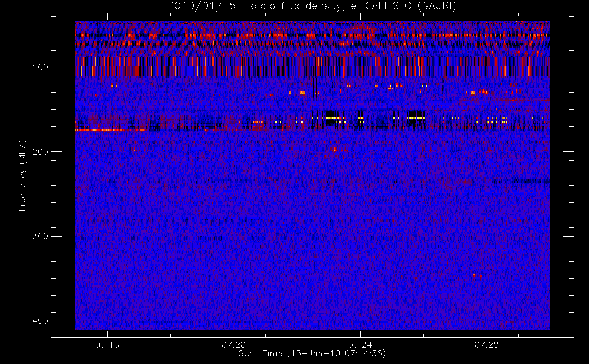Click the 'Start Time (15-Jan-10 07:14:36)' label
589x364 pixels.
pos(312,353)
